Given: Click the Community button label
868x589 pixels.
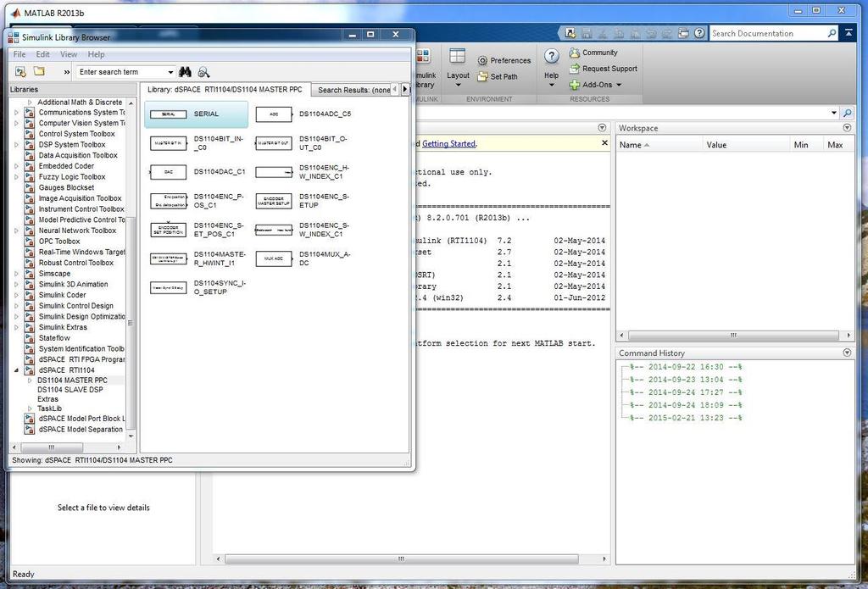Looking at the screenshot, I should click(x=599, y=53).
